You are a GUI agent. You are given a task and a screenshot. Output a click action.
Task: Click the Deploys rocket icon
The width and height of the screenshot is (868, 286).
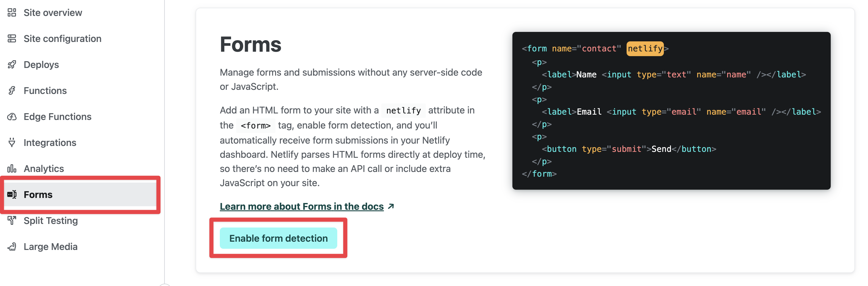[12, 65]
